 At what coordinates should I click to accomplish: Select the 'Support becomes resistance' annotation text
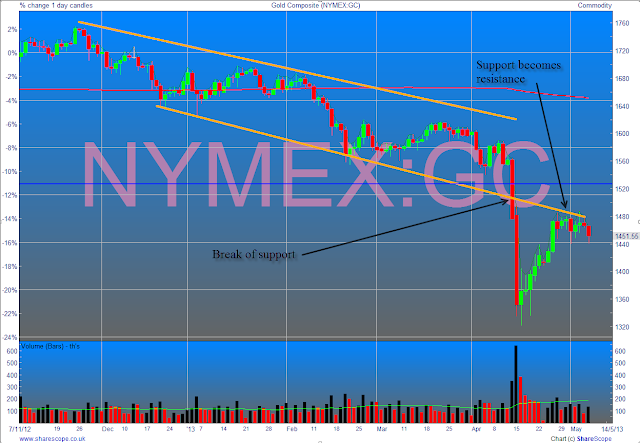pos(518,71)
